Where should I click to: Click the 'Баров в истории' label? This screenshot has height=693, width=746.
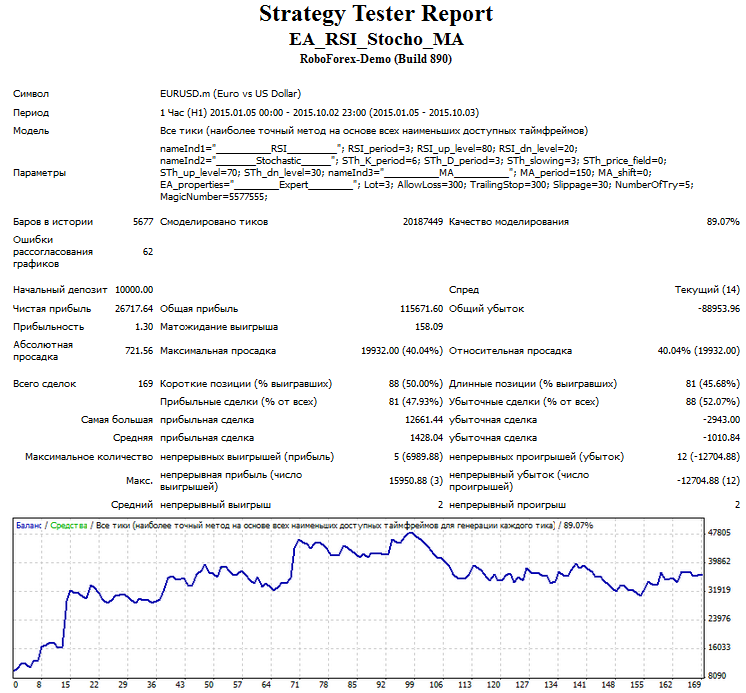tap(53, 222)
